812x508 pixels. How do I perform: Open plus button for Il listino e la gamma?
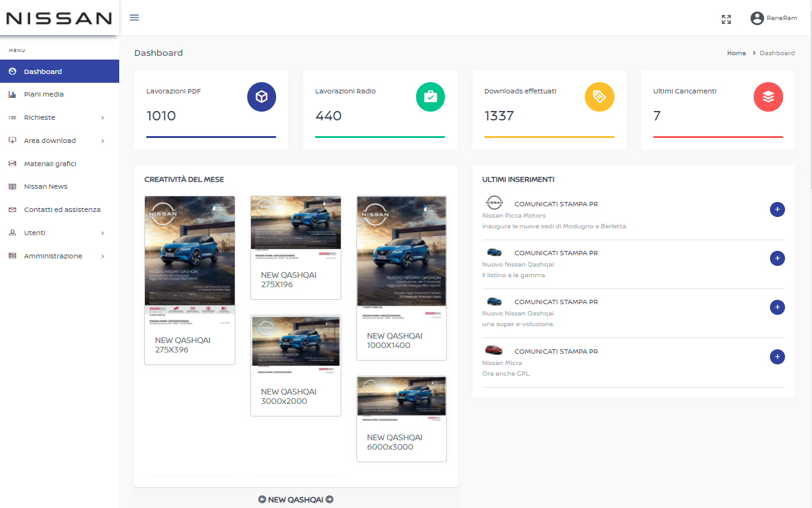tap(777, 258)
